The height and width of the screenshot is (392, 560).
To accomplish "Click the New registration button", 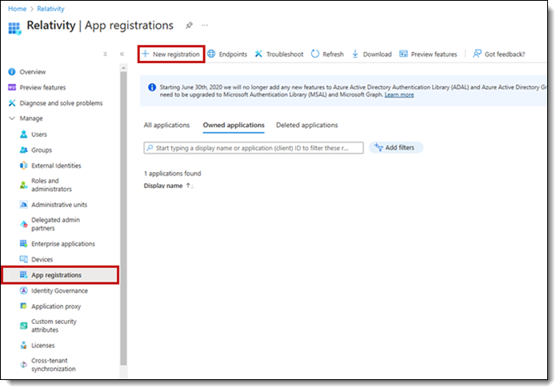I will pos(171,54).
